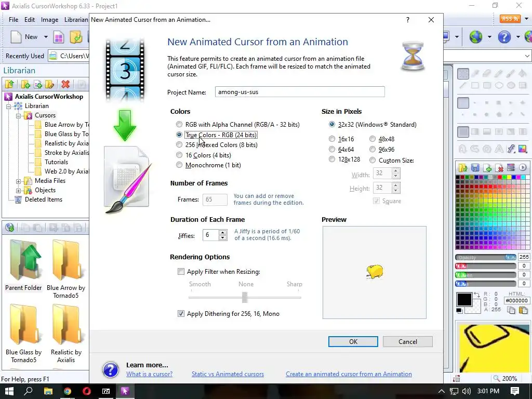
Task: Click the save palette floppy icon
Action: coord(475,167)
